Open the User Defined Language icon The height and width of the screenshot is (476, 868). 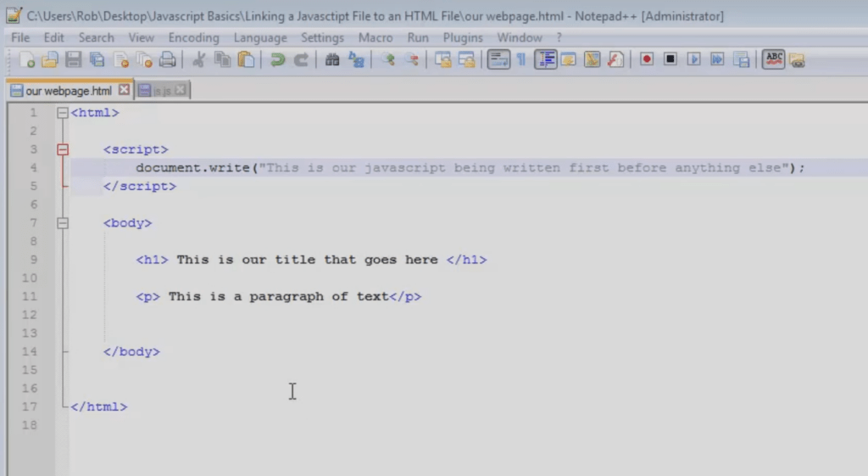[x=569, y=59]
